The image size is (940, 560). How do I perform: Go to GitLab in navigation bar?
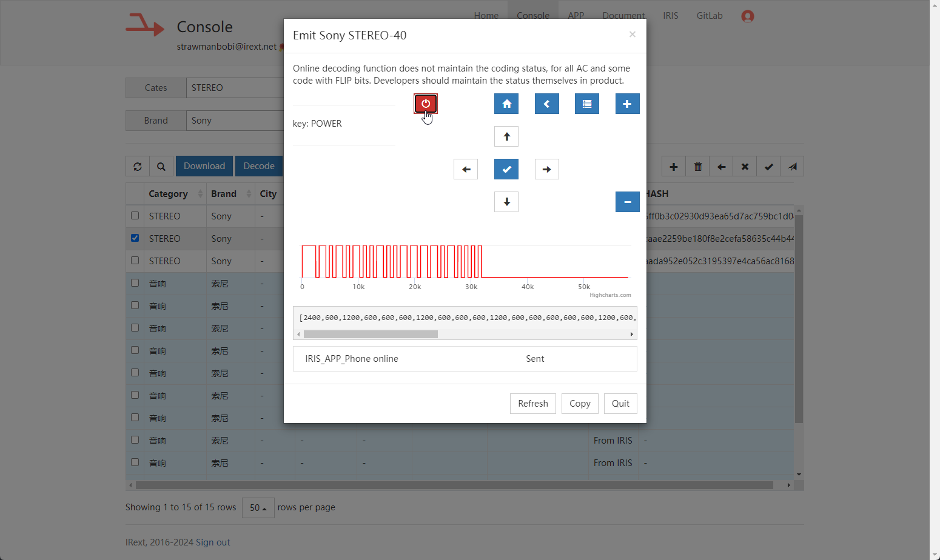coord(709,16)
